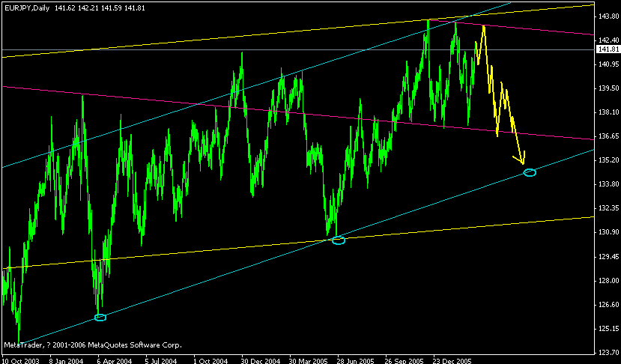
Task: Click the 30 Mar 2005 date label
Action: 308,360
